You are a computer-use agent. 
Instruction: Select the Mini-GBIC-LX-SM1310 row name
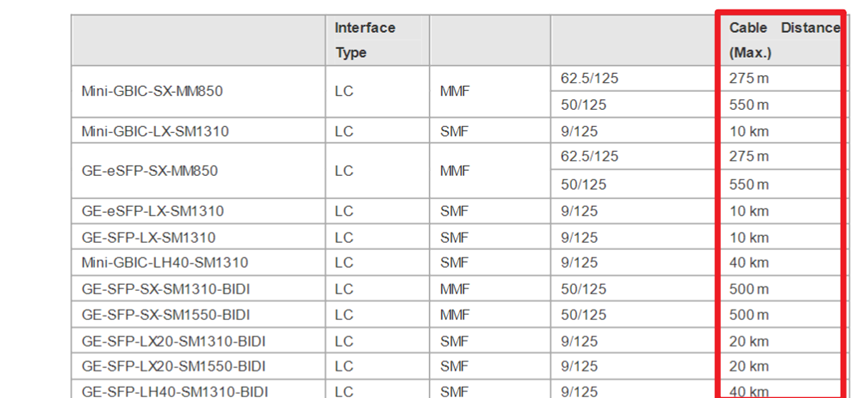click(x=155, y=132)
